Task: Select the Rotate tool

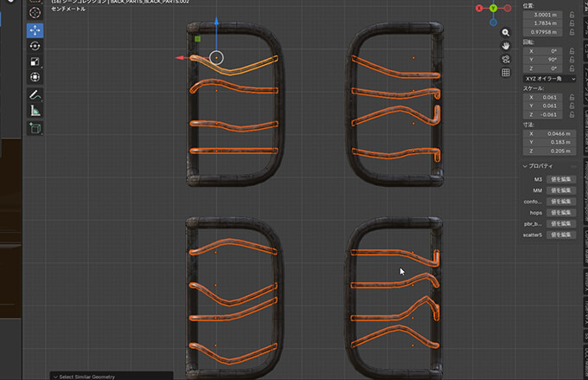Action: [35, 46]
